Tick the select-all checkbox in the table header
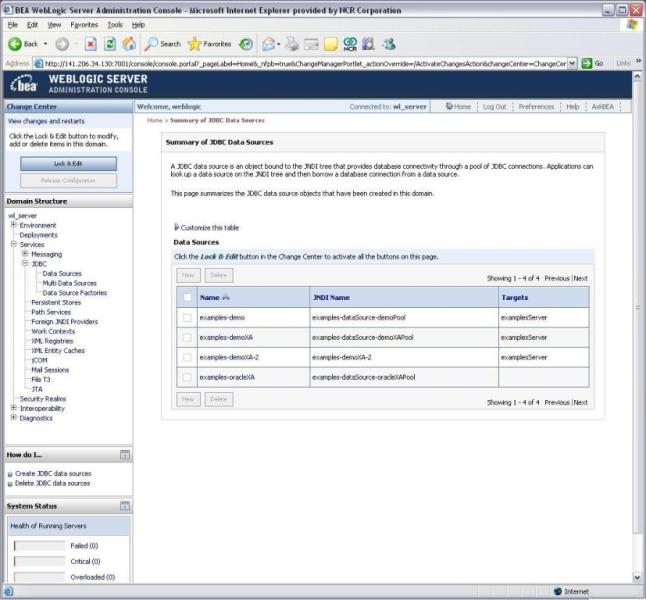The height and width of the screenshot is (600, 646). (x=187, y=297)
